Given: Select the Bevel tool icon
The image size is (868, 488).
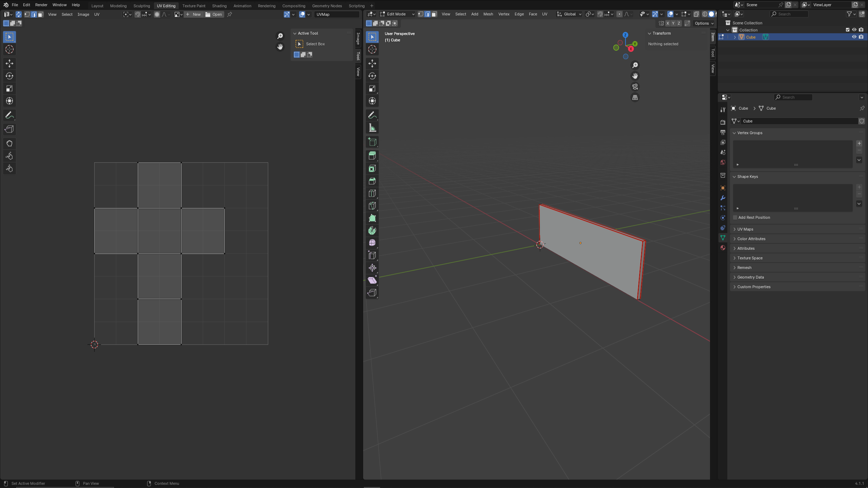Looking at the screenshot, I should point(372,181).
